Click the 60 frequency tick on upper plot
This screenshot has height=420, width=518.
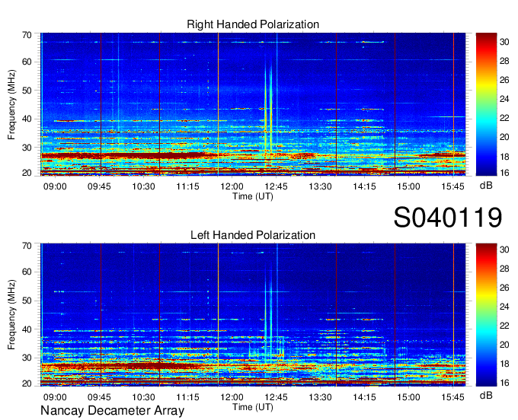pos(27,62)
